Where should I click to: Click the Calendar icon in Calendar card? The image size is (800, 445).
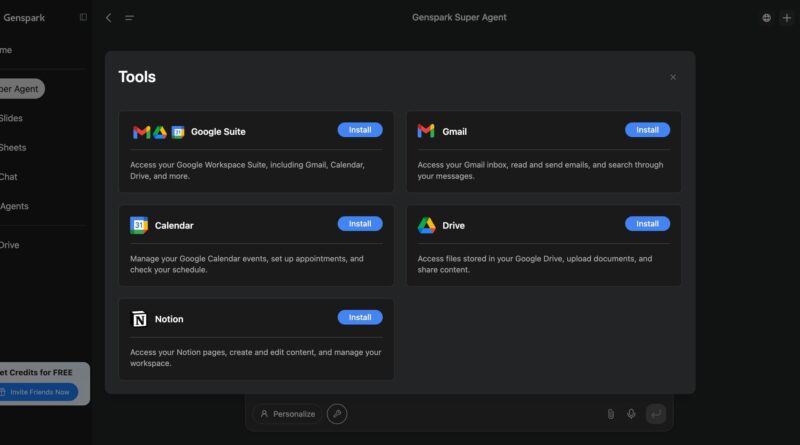pos(139,225)
